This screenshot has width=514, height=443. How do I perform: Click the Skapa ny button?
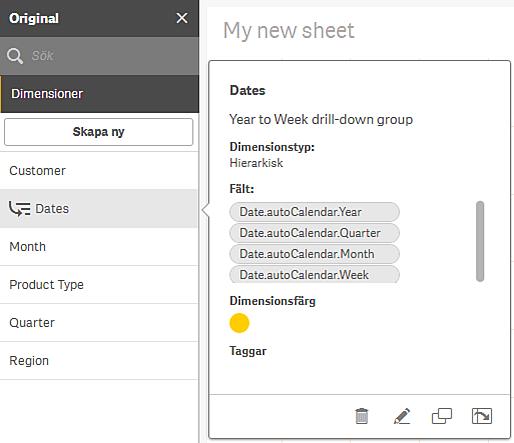point(98,132)
